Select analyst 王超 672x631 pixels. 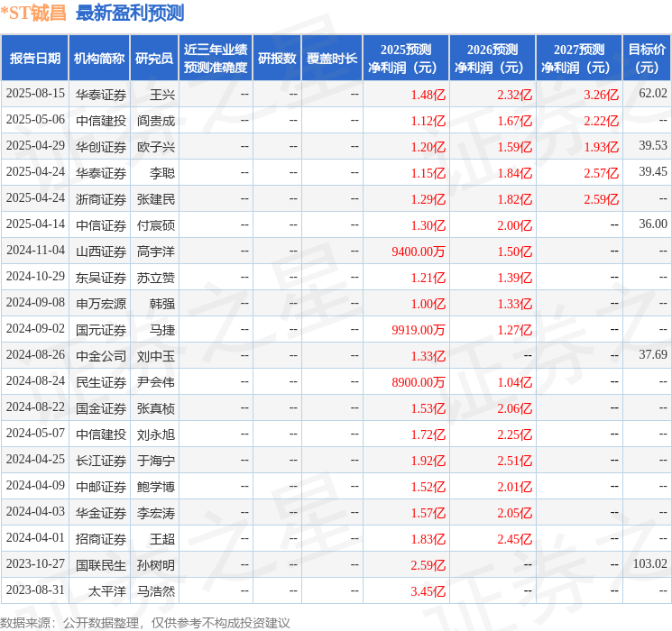pyautogui.click(x=162, y=539)
